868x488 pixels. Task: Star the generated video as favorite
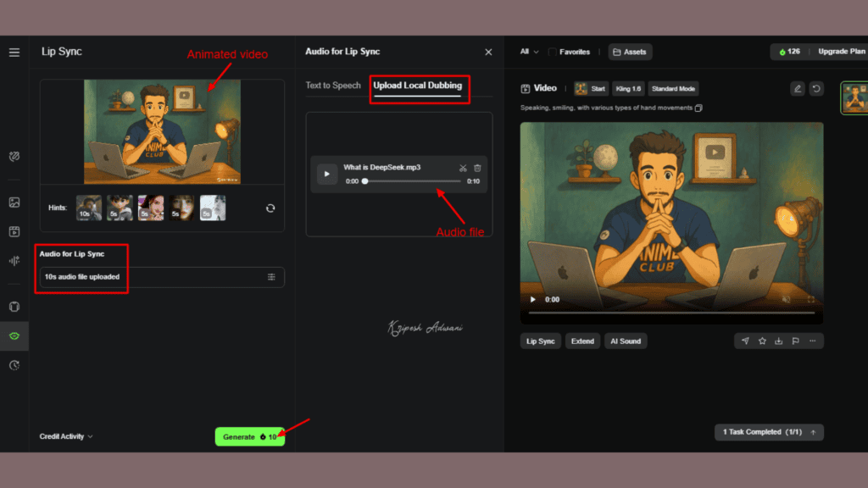point(762,341)
